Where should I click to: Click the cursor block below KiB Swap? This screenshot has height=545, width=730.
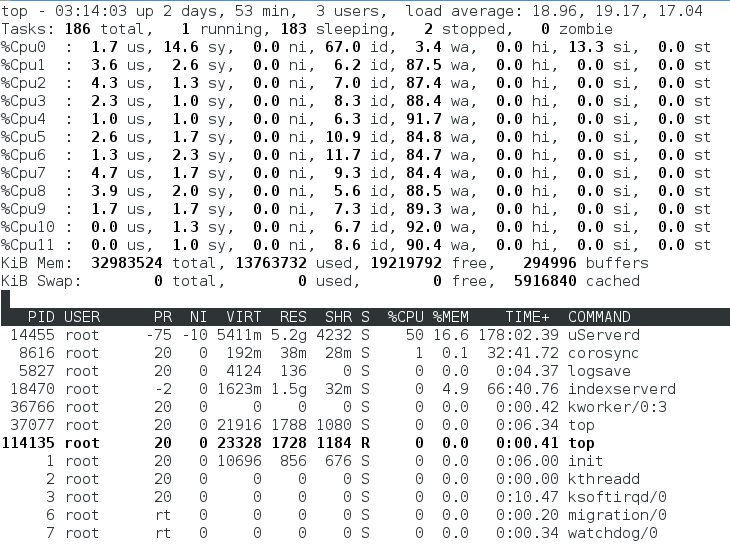tap(6, 299)
